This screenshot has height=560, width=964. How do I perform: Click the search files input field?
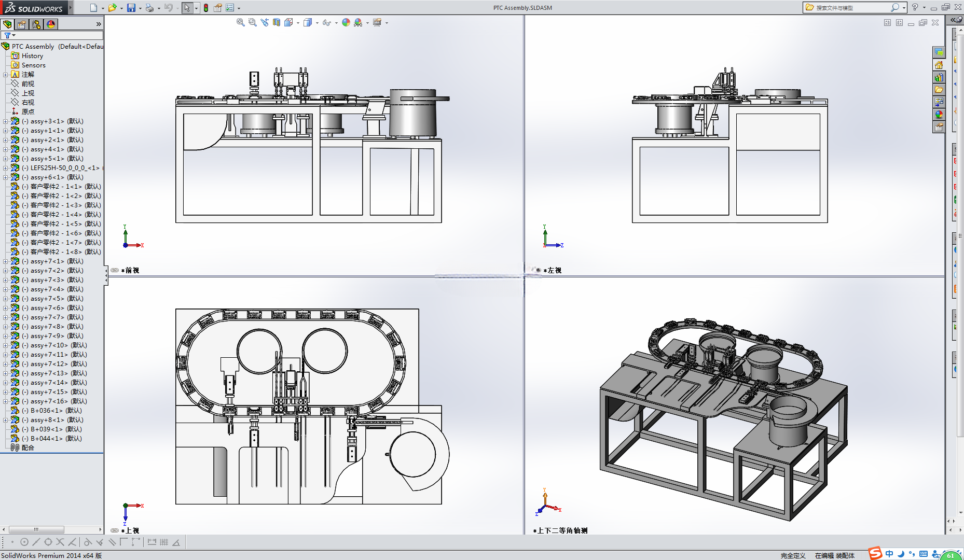point(851,8)
